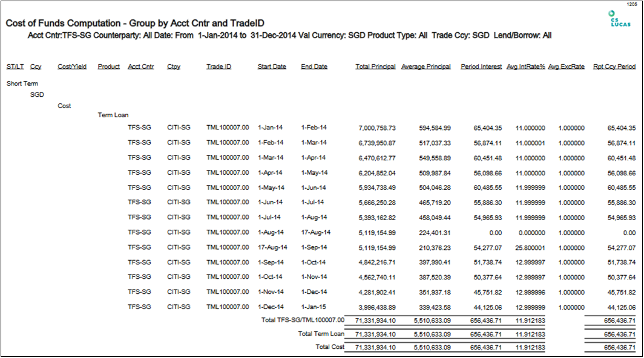644x358 pixels.
Task: Select the SGD currency group row
Action: (x=37, y=95)
